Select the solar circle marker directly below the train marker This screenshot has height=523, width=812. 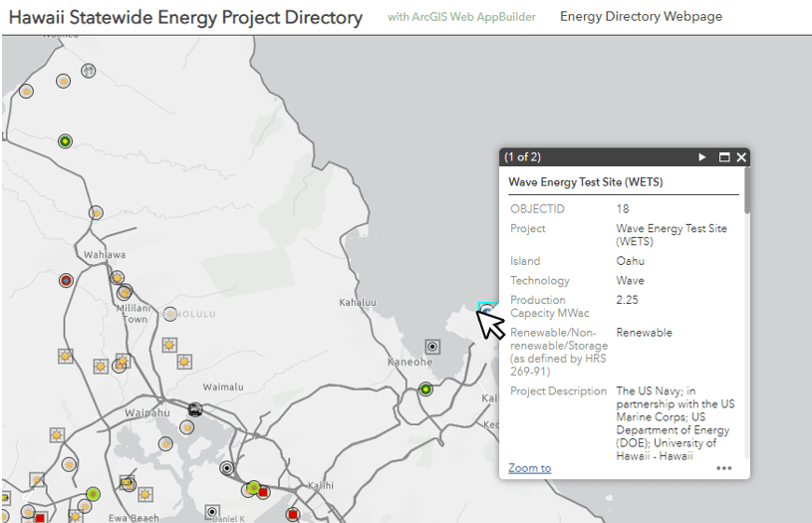(187, 427)
